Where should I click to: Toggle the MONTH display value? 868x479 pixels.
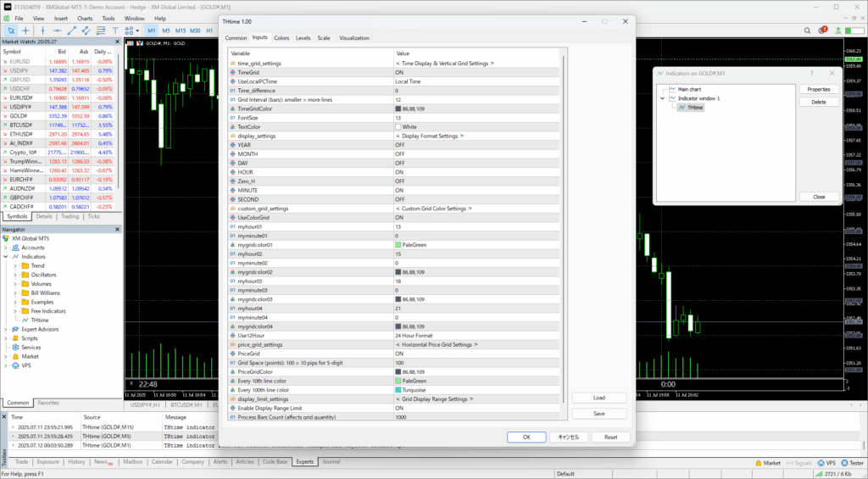point(476,154)
